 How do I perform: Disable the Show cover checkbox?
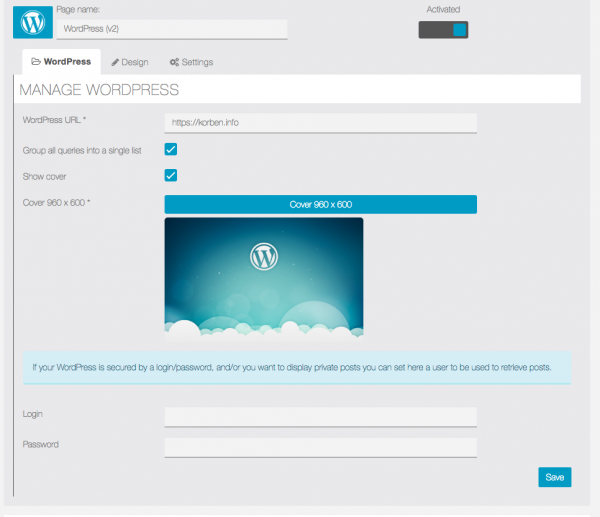[171, 176]
